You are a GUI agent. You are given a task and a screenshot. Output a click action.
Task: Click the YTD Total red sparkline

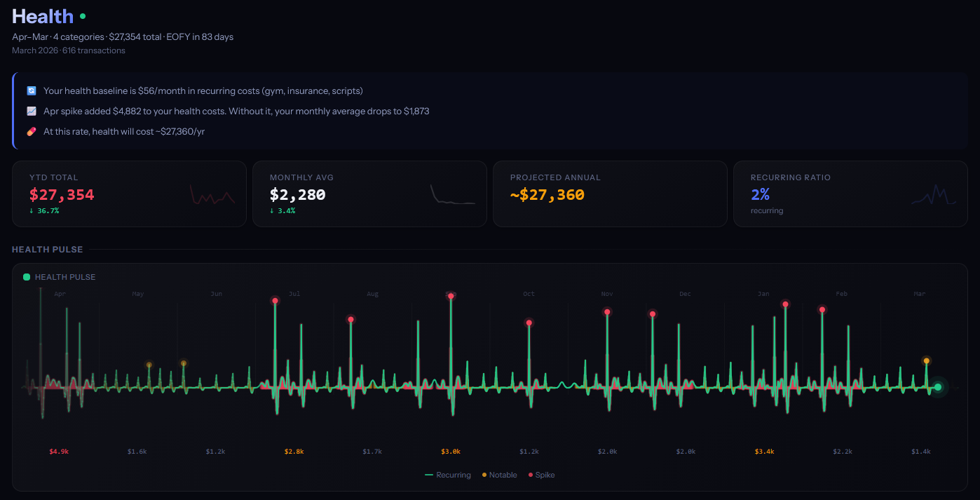pyautogui.click(x=212, y=196)
